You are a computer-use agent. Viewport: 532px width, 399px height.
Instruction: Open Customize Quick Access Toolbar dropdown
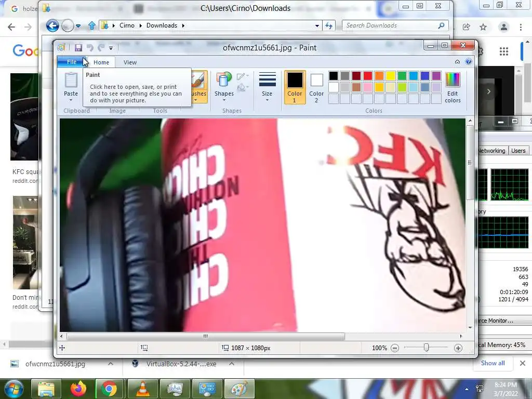click(x=111, y=48)
